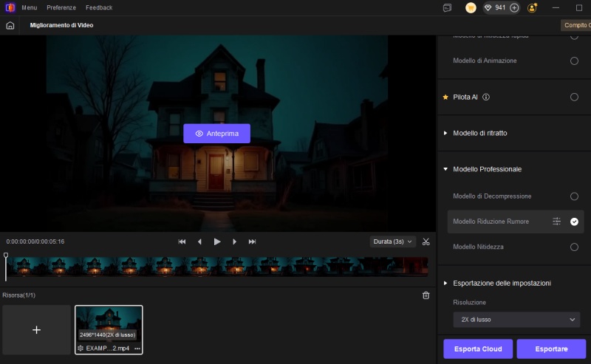The width and height of the screenshot is (591, 364).
Task: Open the Durata (3s) dropdown
Action: pyautogui.click(x=393, y=241)
